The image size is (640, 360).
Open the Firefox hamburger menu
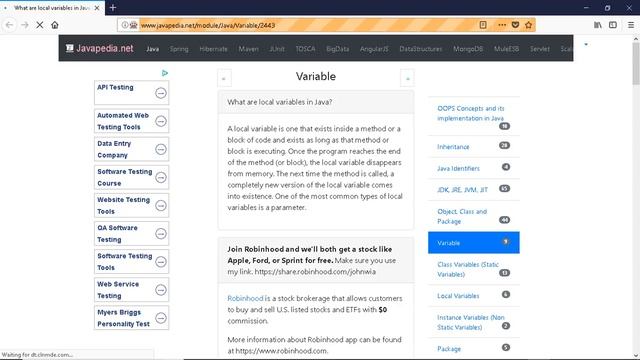(x=631, y=25)
